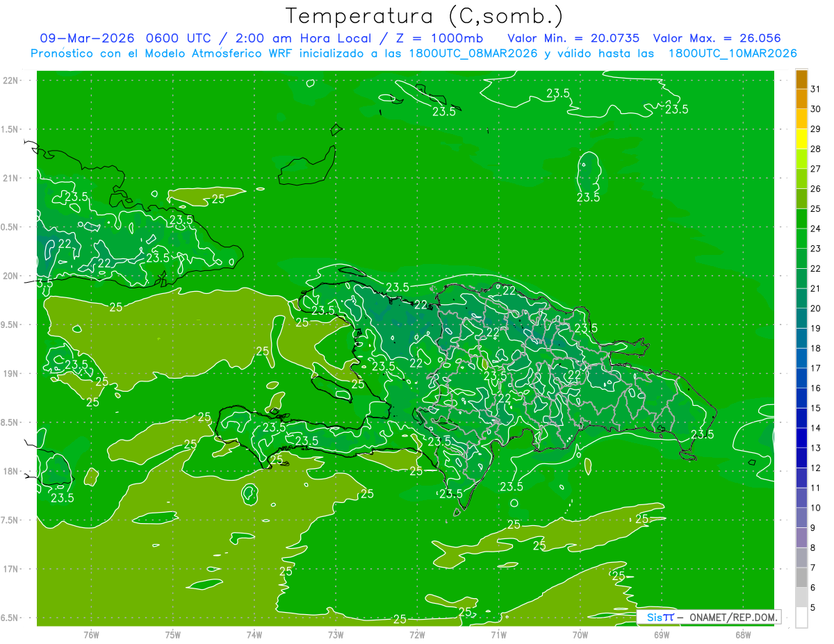Click the color bar label "14"

(x=816, y=428)
